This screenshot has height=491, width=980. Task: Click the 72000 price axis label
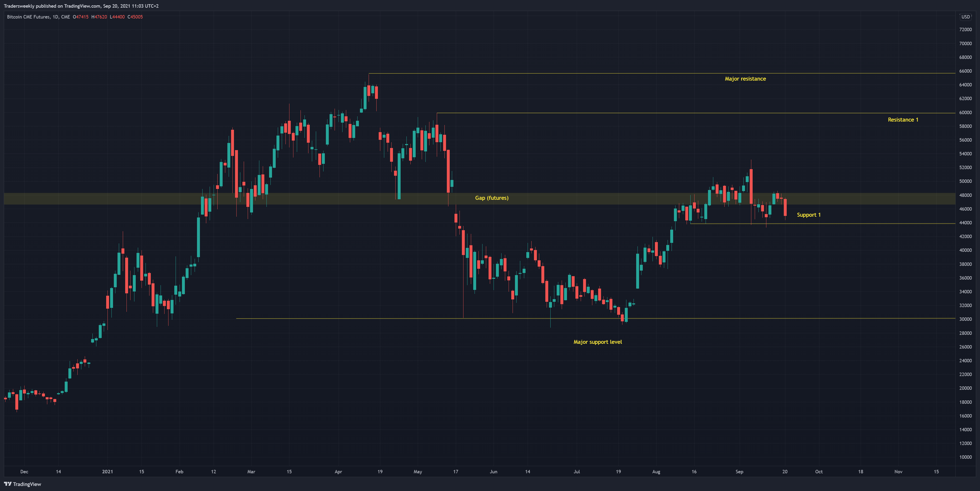pyautogui.click(x=965, y=30)
